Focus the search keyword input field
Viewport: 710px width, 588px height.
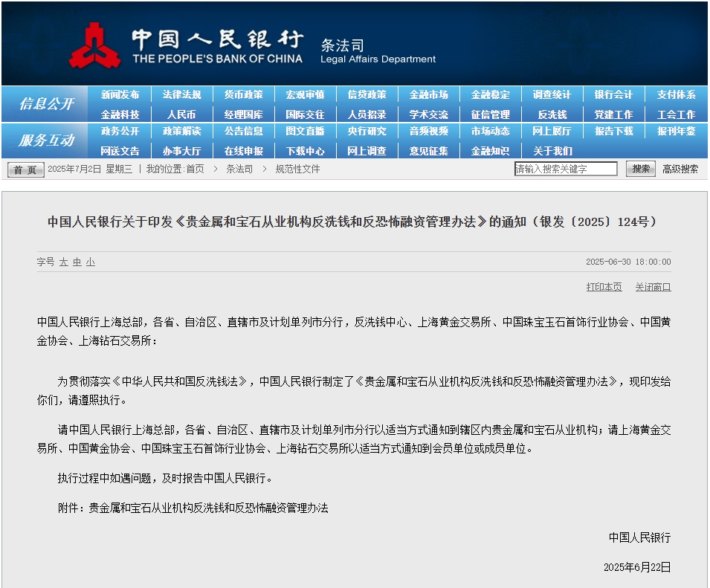pyautogui.click(x=565, y=169)
